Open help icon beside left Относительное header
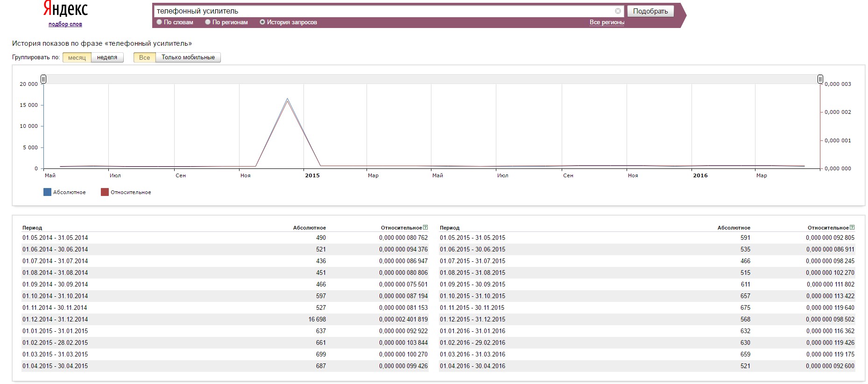 425,228
